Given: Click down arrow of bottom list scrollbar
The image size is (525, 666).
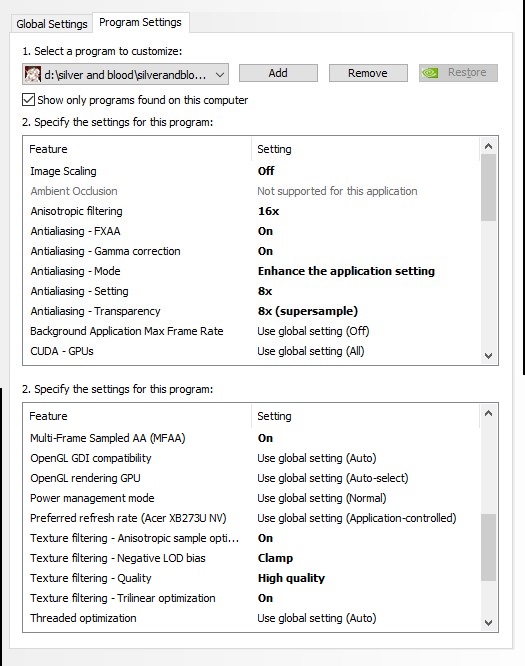Looking at the screenshot, I should [x=488, y=623].
